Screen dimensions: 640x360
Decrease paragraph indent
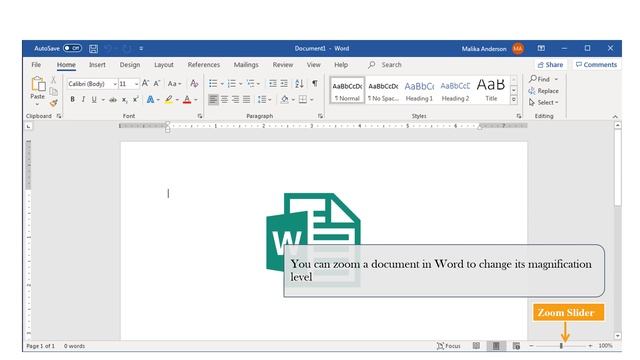[x=273, y=84]
